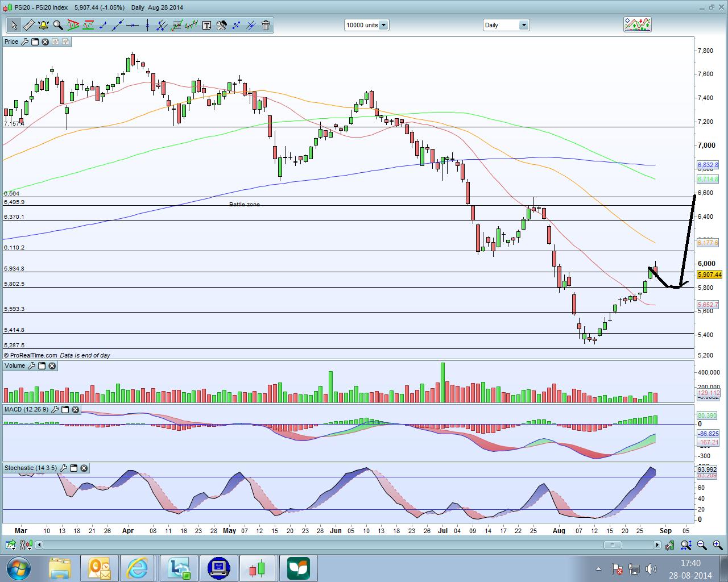Click the trash can delete-objects icon
This screenshot has height=582, width=728.
coord(266,25)
